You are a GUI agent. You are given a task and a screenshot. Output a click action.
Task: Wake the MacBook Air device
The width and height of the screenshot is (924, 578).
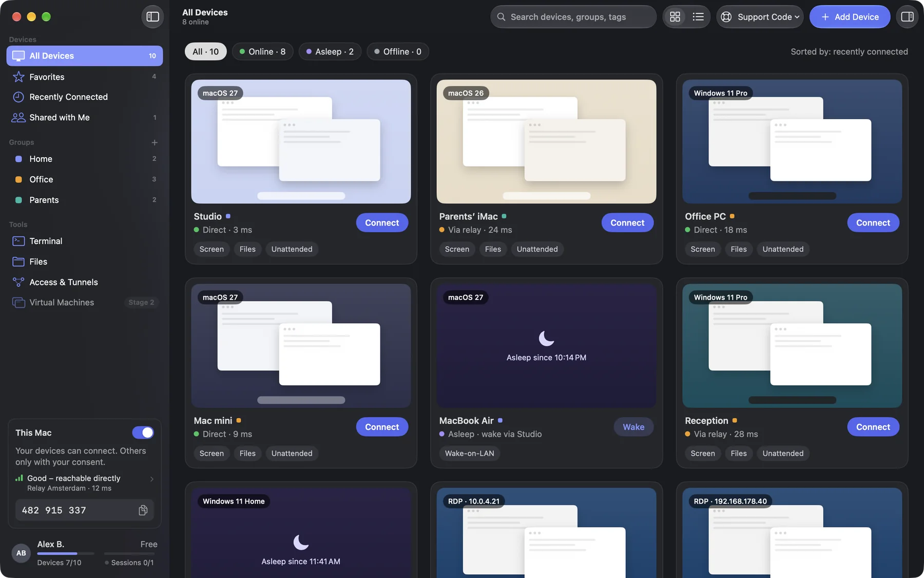(x=633, y=427)
